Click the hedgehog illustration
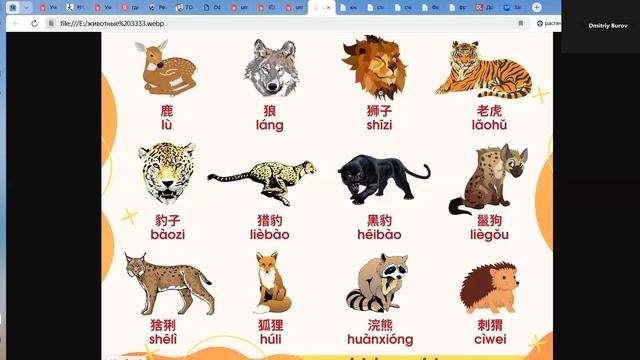 coord(489,288)
